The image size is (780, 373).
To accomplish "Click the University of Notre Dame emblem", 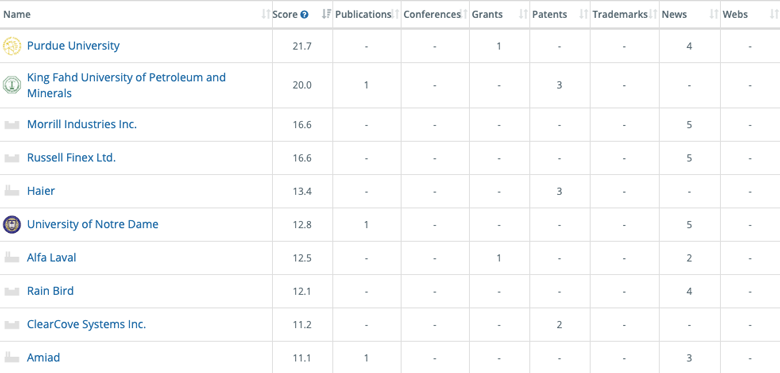I will [x=11, y=224].
